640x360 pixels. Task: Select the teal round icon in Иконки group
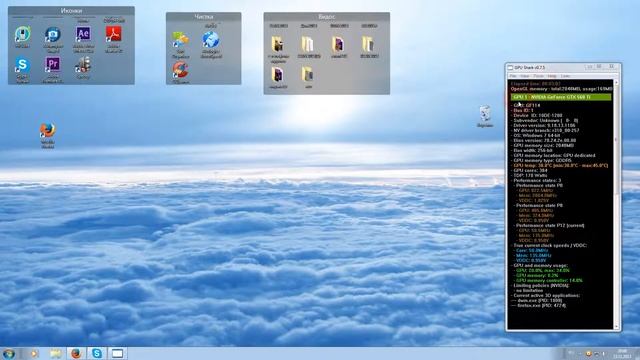click(22, 35)
